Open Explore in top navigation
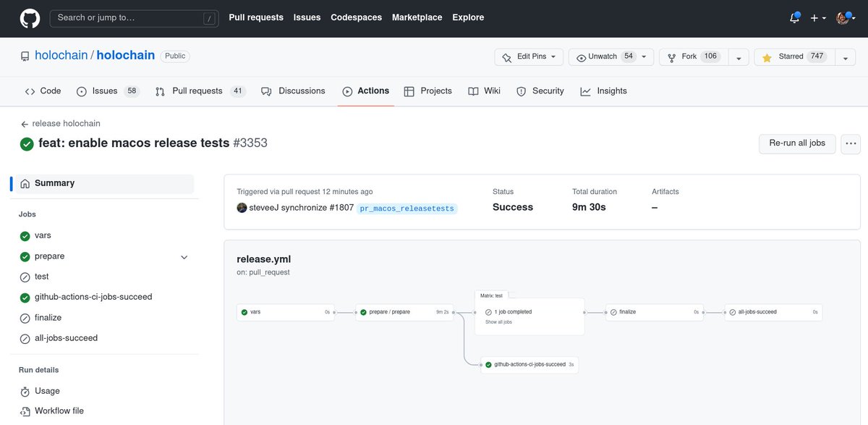The height and width of the screenshot is (425, 868). tap(468, 17)
